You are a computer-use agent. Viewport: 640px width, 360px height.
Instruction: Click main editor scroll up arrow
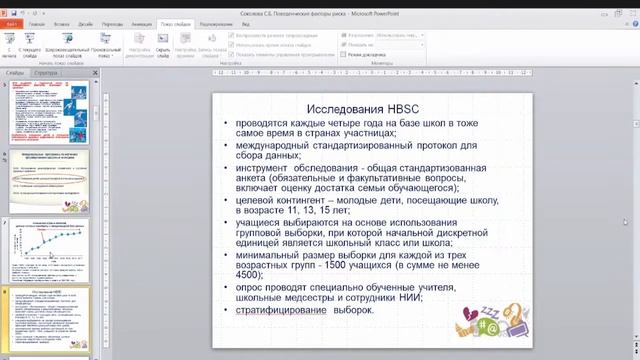(636, 83)
